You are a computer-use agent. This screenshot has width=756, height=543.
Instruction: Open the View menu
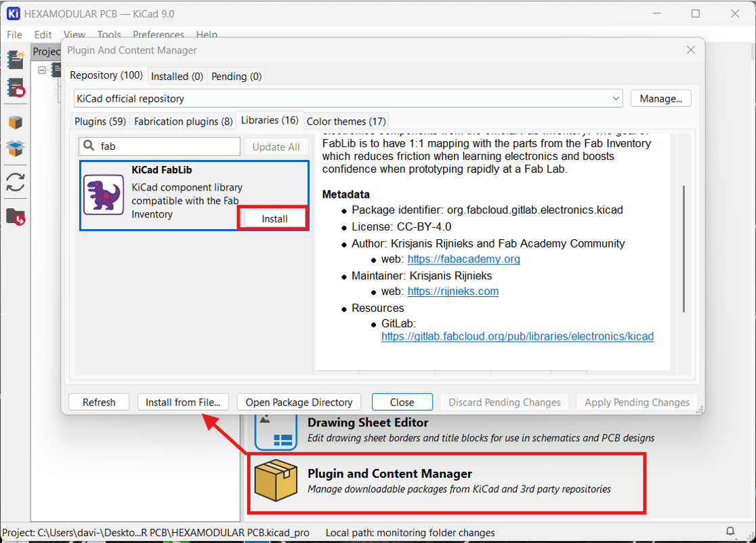click(75, 35)
